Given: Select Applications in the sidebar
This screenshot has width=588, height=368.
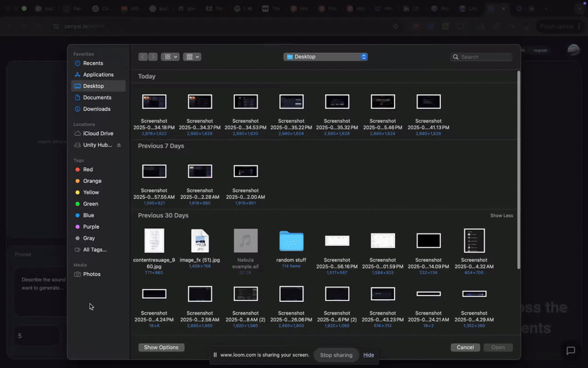Looking at the screenshot, I should click(x=98, y=75).
